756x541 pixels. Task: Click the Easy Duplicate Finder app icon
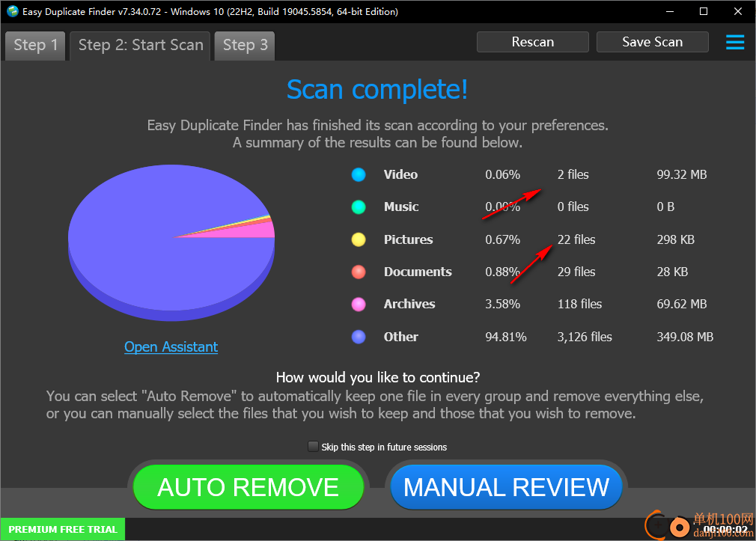point(12,11)
